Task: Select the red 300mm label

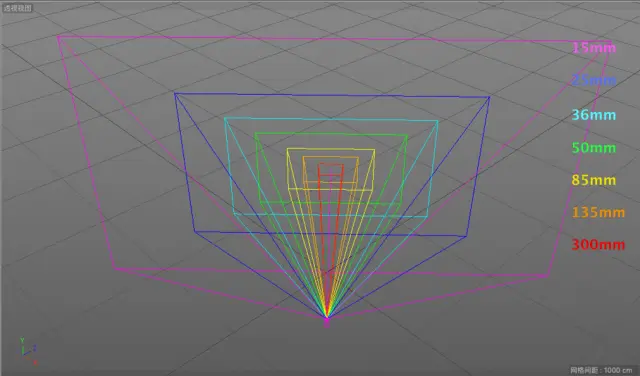Action: (598, 244)
